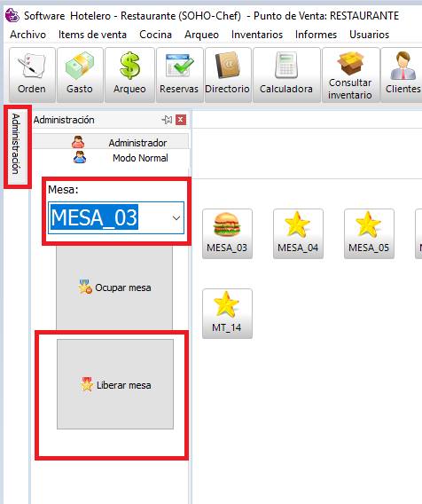Open Arqueo with the dollar icon

[129, 75]
